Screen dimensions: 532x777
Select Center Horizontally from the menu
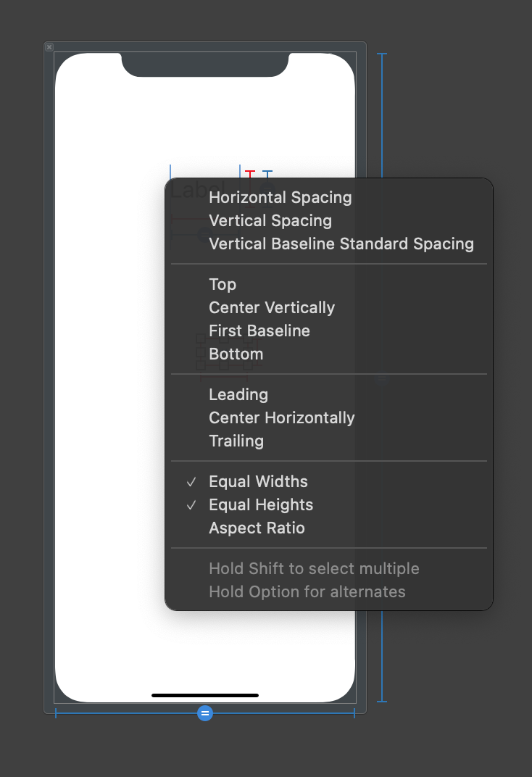(x=281, y=417)
